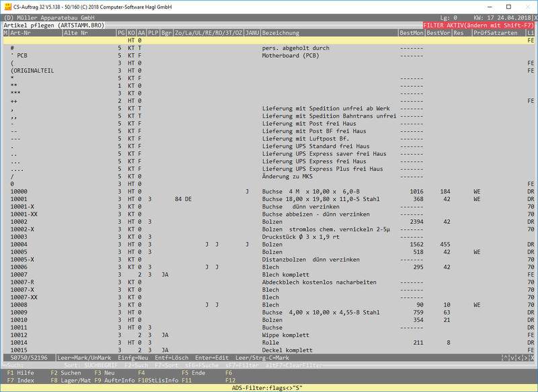Click the BestMon column header
This screenshot has width=538, height=392.
pyautogui.click(x=411, y=32)
